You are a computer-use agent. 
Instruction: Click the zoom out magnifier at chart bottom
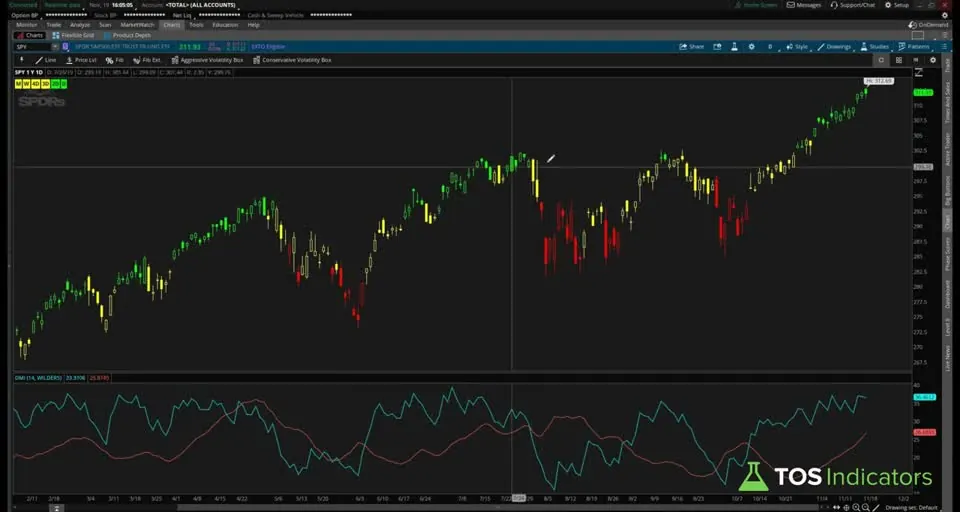coord(866,508)
